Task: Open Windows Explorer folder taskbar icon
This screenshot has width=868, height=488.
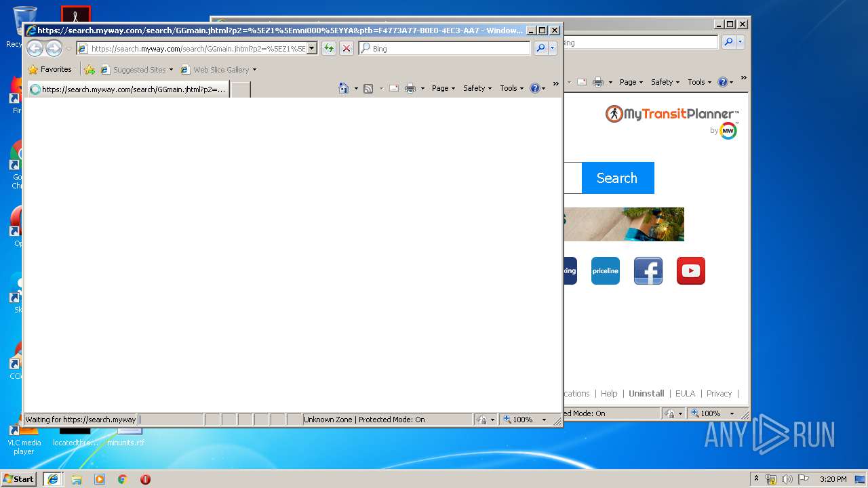Action: click(77, 479)
